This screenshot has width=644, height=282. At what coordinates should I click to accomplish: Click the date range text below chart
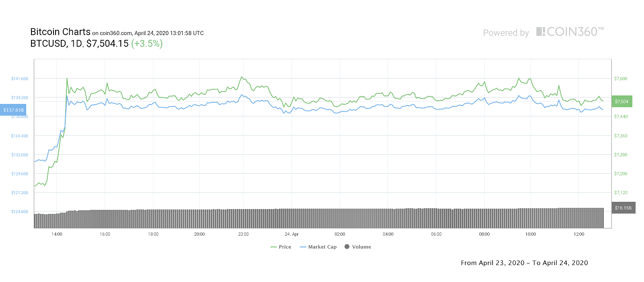[x=524, y=263]
